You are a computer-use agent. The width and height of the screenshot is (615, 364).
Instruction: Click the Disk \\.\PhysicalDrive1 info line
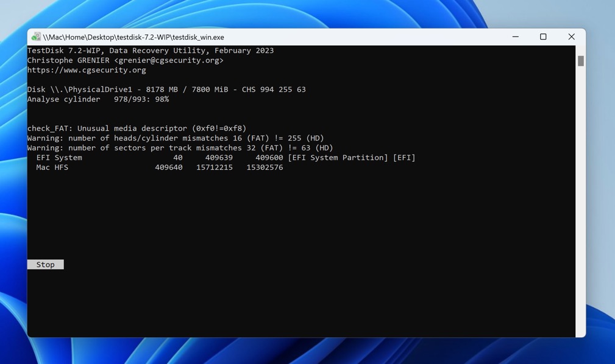[166, 89]
